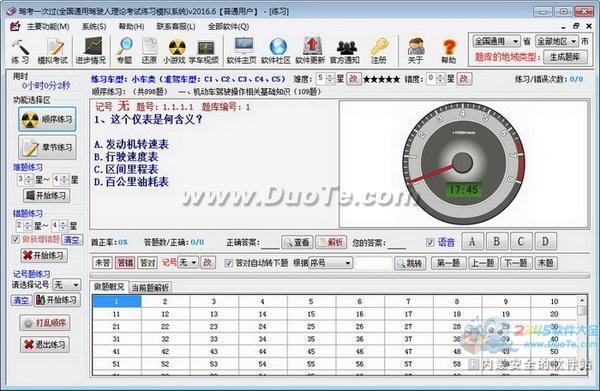
Task: Open 小游戏 radiation icon
Action: (174, 51)
